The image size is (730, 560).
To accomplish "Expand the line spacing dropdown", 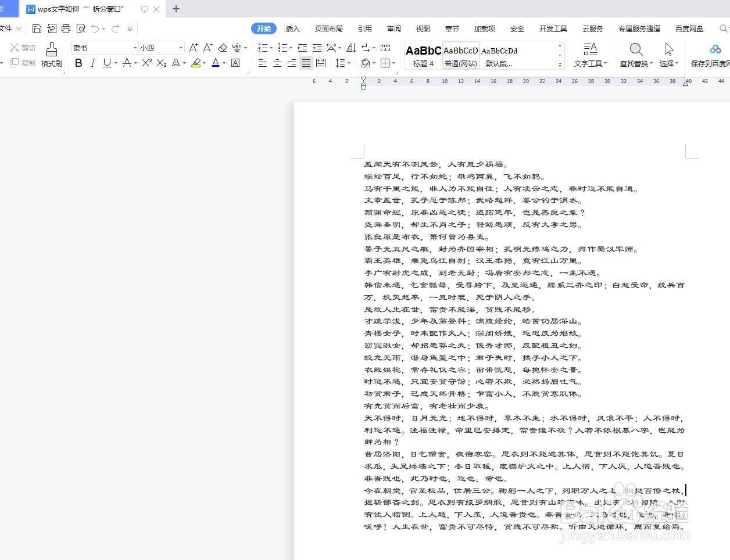I will click(x=348, y=63).
